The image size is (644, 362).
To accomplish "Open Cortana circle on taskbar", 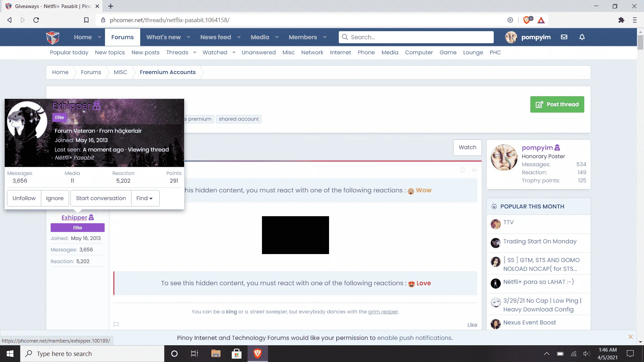I will pyautogui.click(x=174, y=354).
